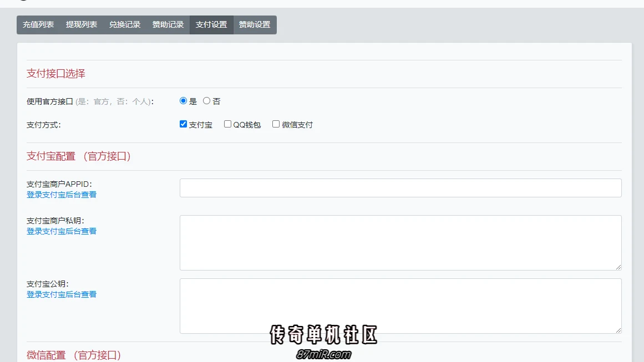Click the 支付宝配置（官方接口） heading

[x=79, y=156]
